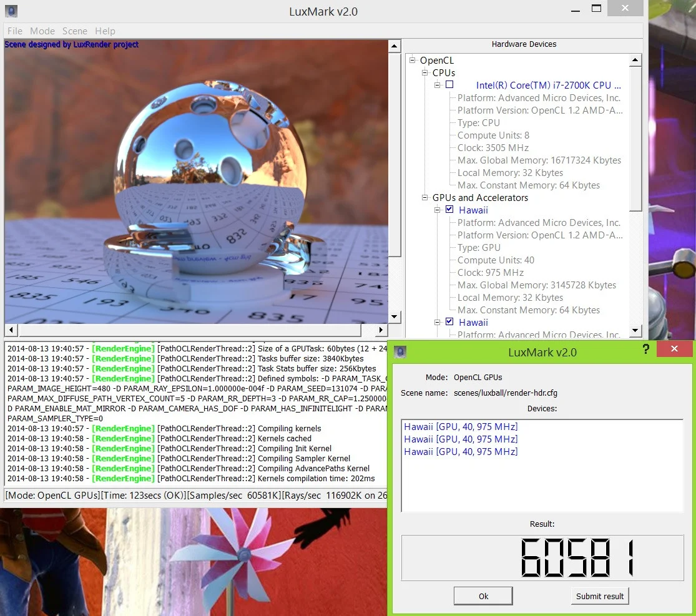Uncheck the first Hawaii GPU checkbox

pyautogui.click(x=449, y=209)
